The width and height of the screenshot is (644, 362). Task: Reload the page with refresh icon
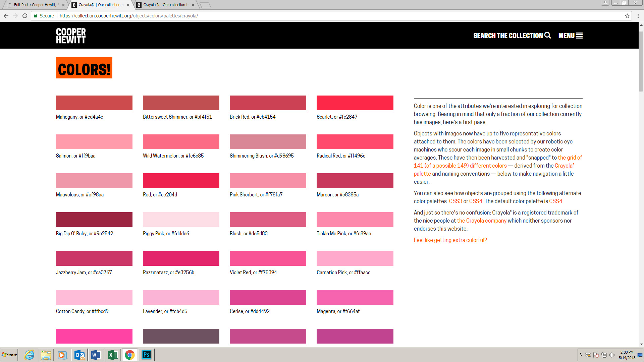click(25, 16)
